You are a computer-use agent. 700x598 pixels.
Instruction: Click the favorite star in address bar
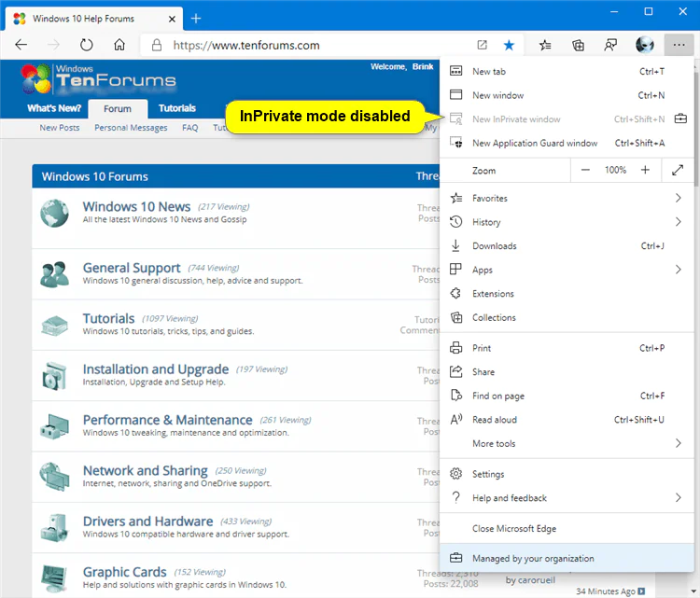click(x=509, y=45)
